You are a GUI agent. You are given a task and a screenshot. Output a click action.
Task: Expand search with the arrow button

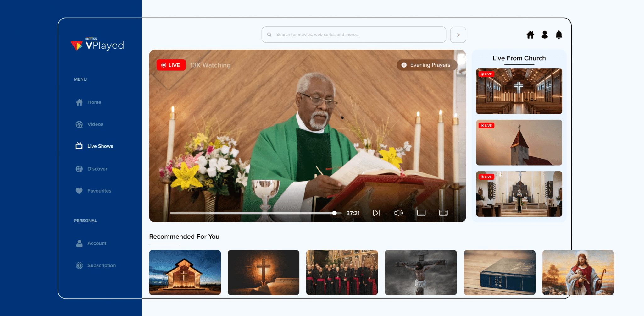(458, 35)
